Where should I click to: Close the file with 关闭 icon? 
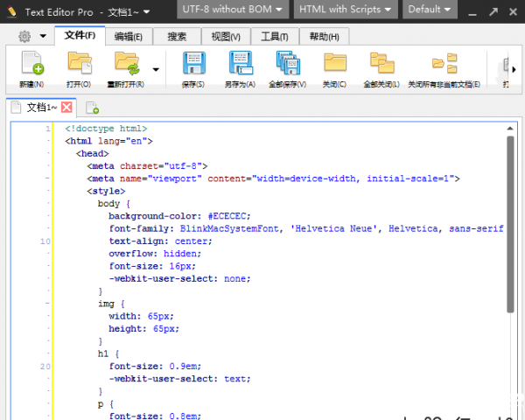pos(334,65)
